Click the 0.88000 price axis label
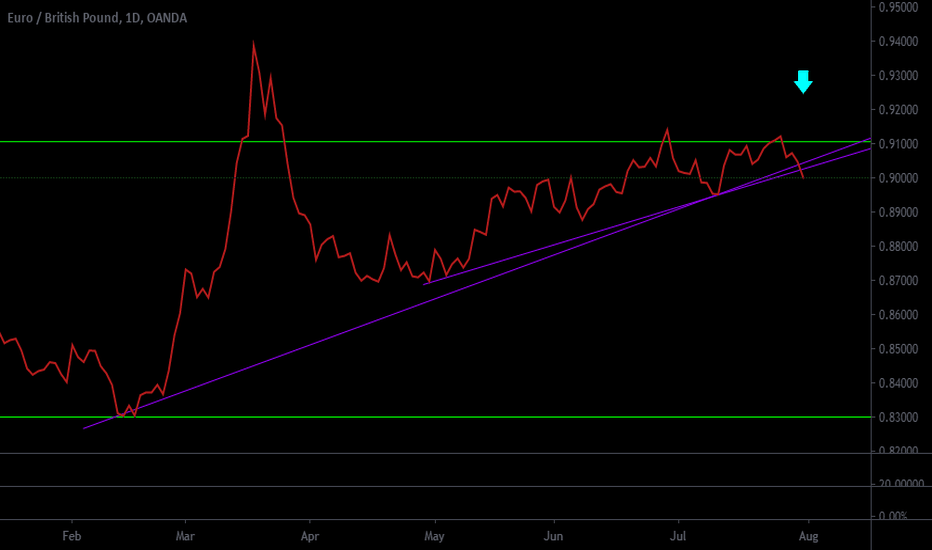This screenshot has height=550, width=932. click(x=898, y=246)
